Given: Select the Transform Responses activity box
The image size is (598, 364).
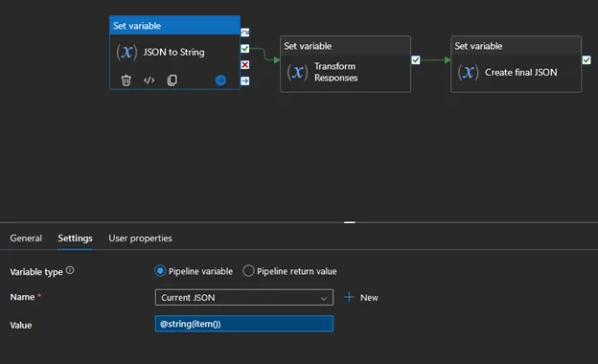Looking at the screenshot, I should (x=346, y=64).
